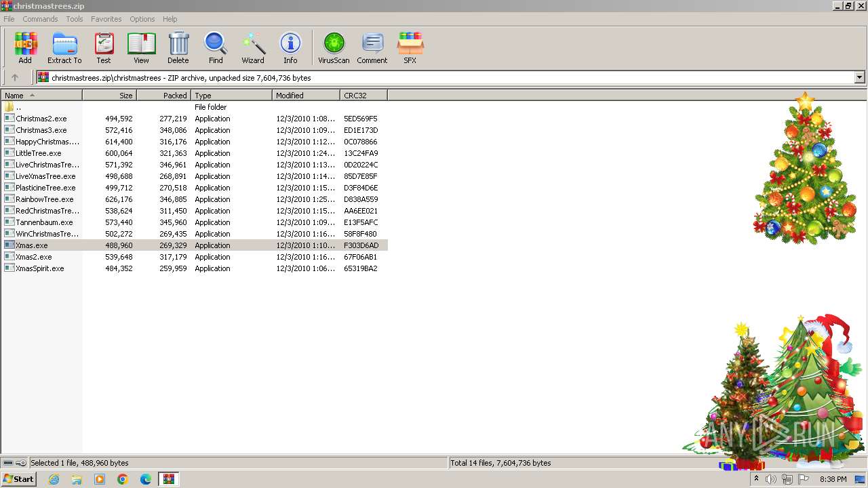Select LiveXmasTree.exe in the list
This screenshot has height=488, width=868.
pyautogui.click(x=194, y=176)
